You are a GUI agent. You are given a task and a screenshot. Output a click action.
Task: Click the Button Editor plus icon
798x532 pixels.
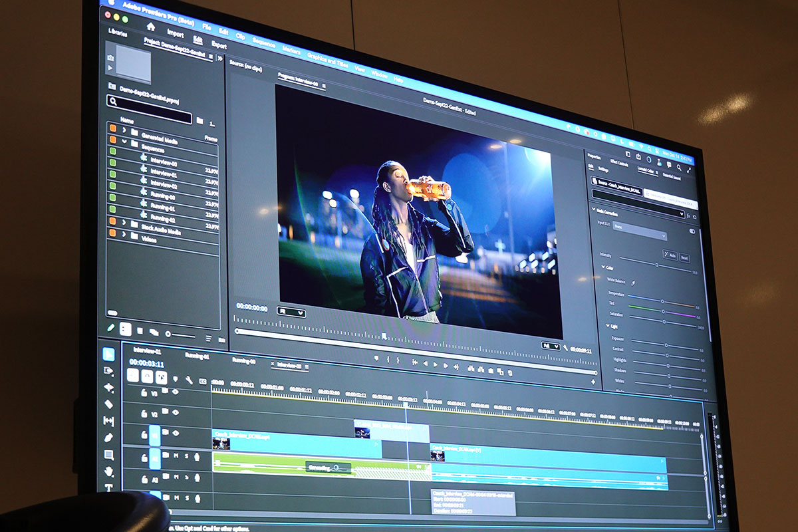click(x=593, y=382)
